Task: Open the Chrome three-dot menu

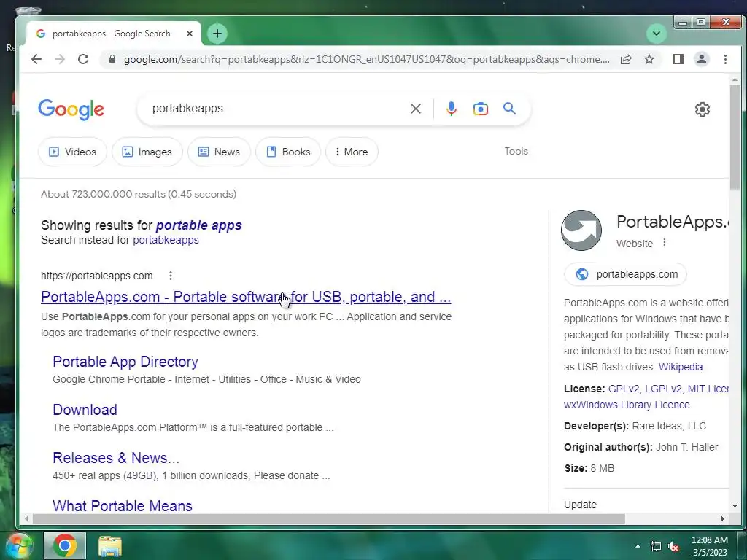Action: point(725,59)
